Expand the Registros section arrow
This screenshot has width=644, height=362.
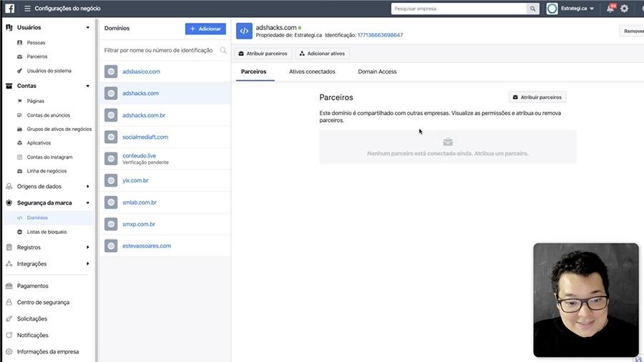point(87,247)
